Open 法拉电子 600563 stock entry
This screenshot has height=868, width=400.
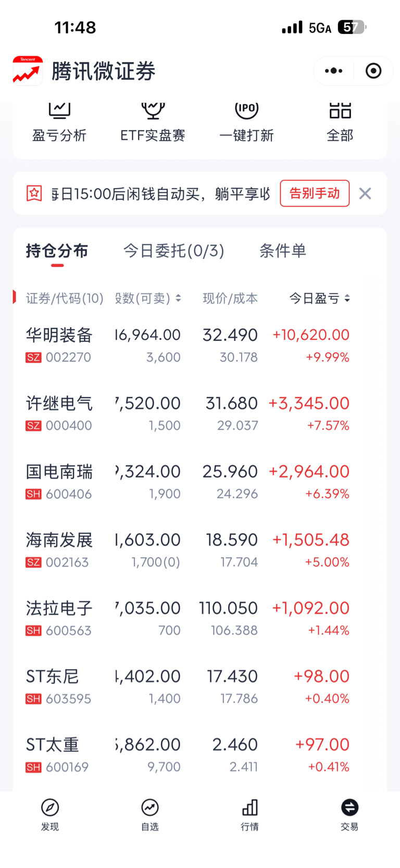coord(200,618)
